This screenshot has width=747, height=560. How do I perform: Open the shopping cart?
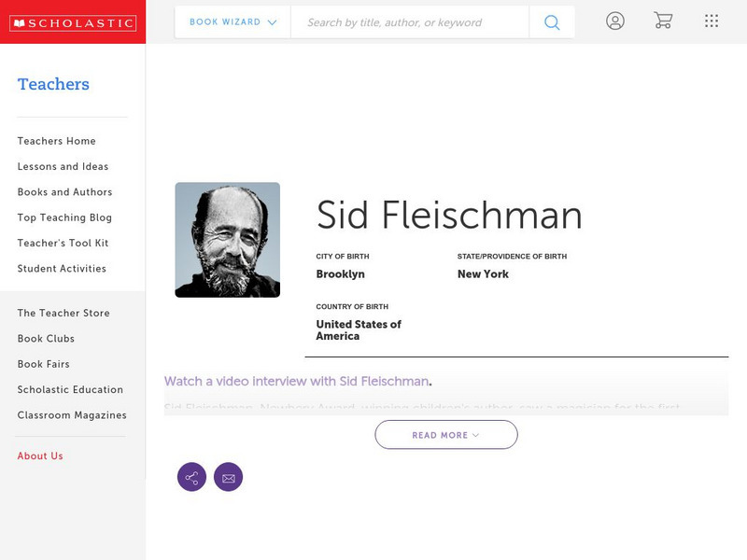663,21
